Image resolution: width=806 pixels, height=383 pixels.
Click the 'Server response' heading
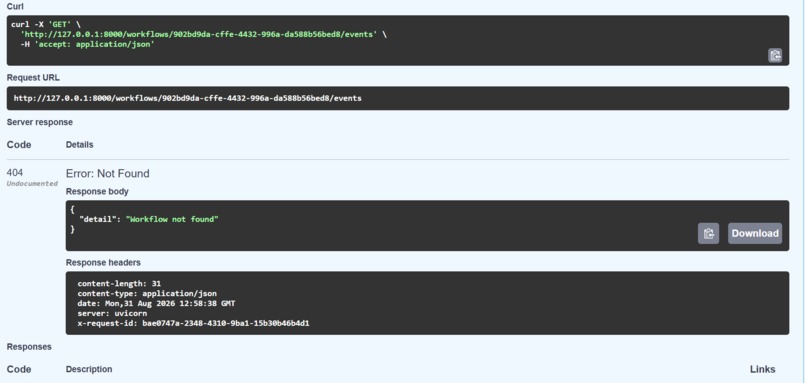pos(40,122)
